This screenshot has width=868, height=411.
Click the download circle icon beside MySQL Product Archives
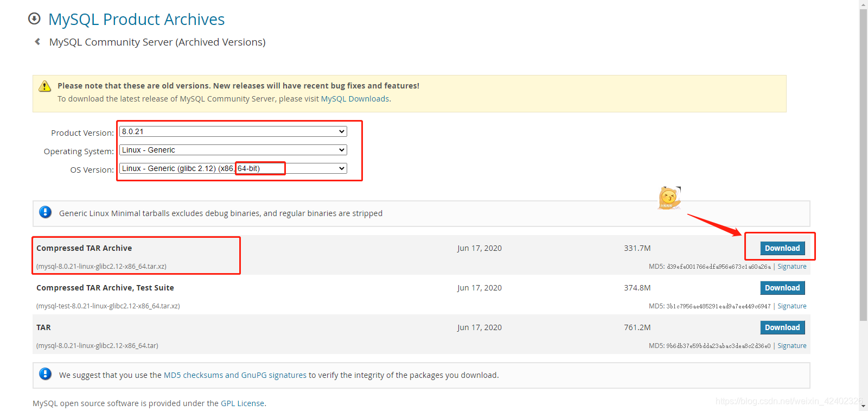[34, 19]
